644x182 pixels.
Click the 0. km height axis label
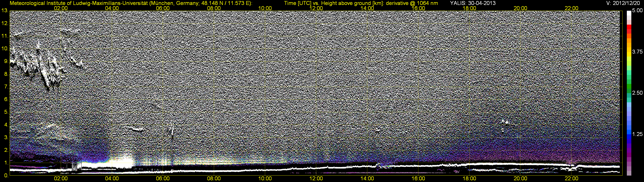point(6,175)
